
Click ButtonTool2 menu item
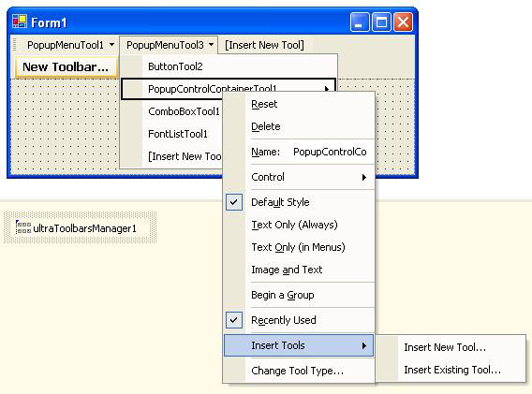(x=229, y=66)
